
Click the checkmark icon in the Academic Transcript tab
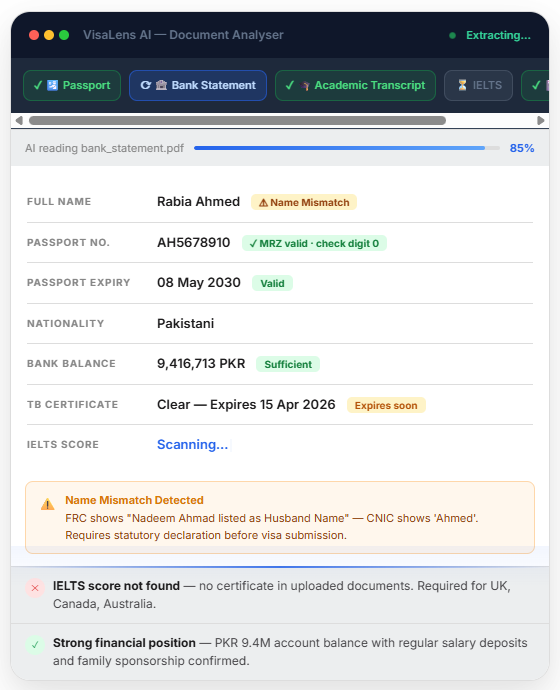coord(289,85)
